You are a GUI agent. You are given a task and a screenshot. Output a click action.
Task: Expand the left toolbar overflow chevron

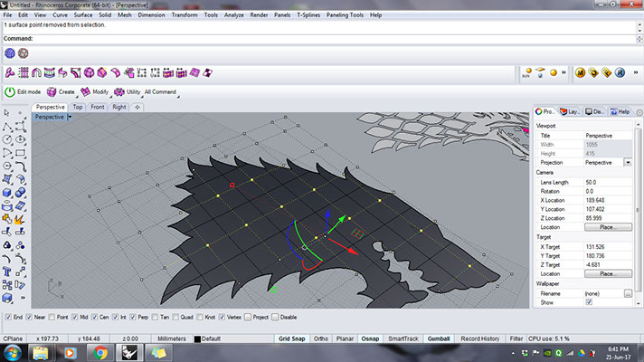pos(23,298)
